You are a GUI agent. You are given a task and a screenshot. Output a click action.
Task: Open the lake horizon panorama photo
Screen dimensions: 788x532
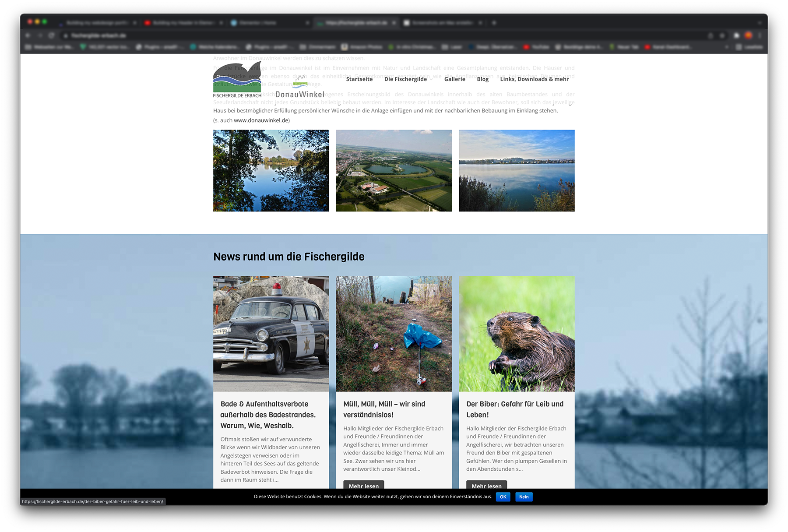(517, 171)
